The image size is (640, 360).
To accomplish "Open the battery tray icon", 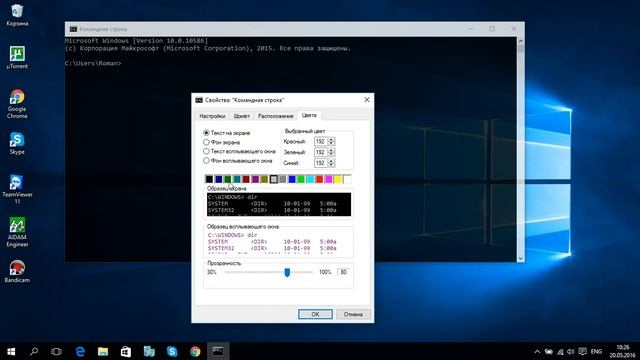I will tap(549, 351).
